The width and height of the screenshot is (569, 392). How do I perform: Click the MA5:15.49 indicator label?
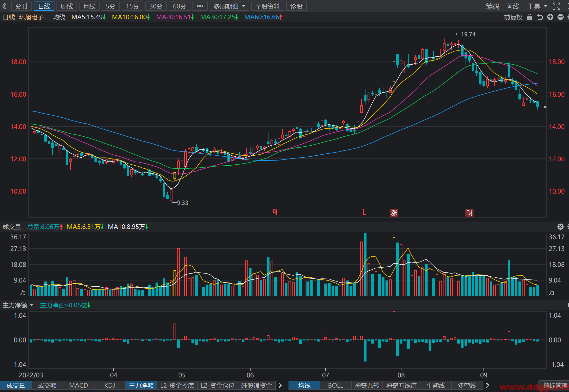89,17
